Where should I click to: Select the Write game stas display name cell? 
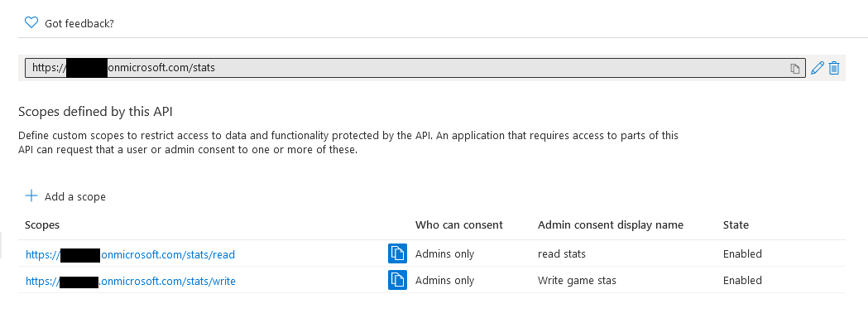click(x=577, y=280)
